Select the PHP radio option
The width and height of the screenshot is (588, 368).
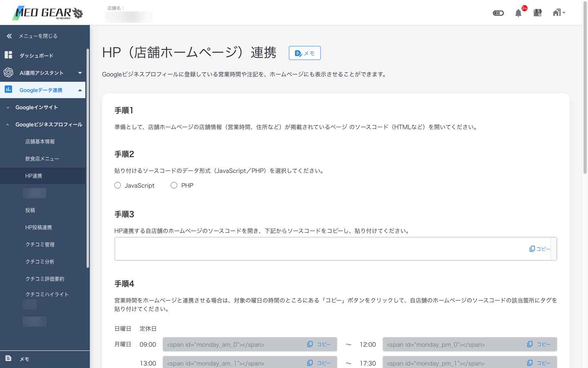tap(174, 185)
